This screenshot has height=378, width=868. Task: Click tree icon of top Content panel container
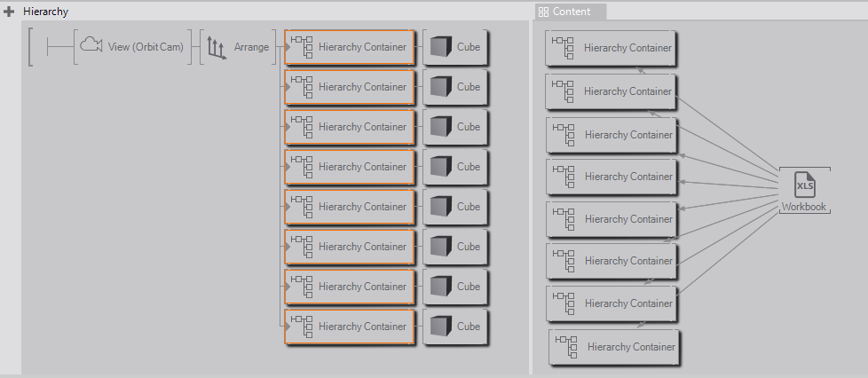563,47
